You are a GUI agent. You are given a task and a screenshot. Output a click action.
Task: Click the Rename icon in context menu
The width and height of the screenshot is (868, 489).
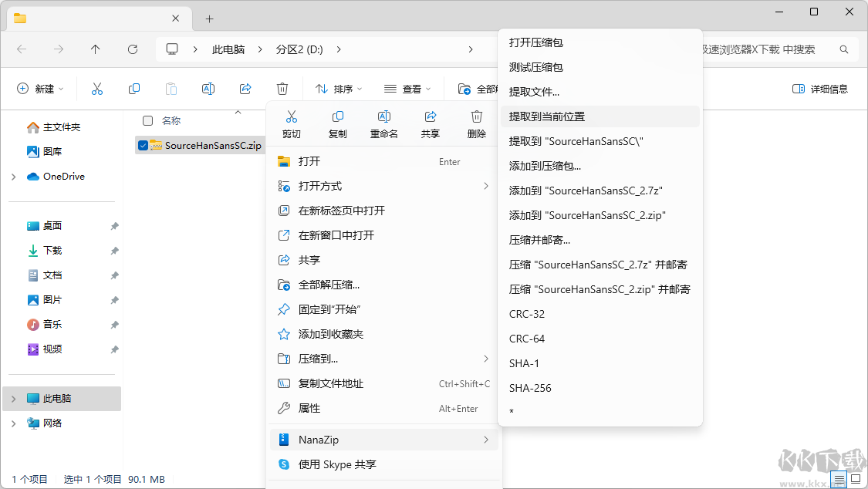click(383, 117)
